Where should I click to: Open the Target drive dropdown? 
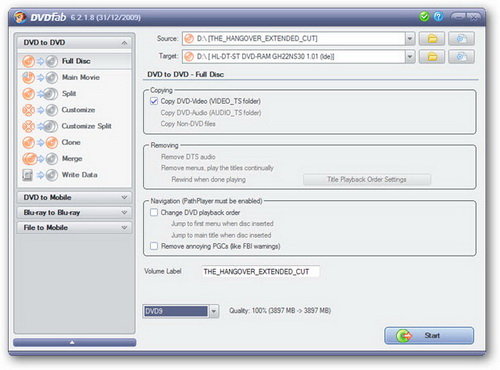[x=410, y=57]
